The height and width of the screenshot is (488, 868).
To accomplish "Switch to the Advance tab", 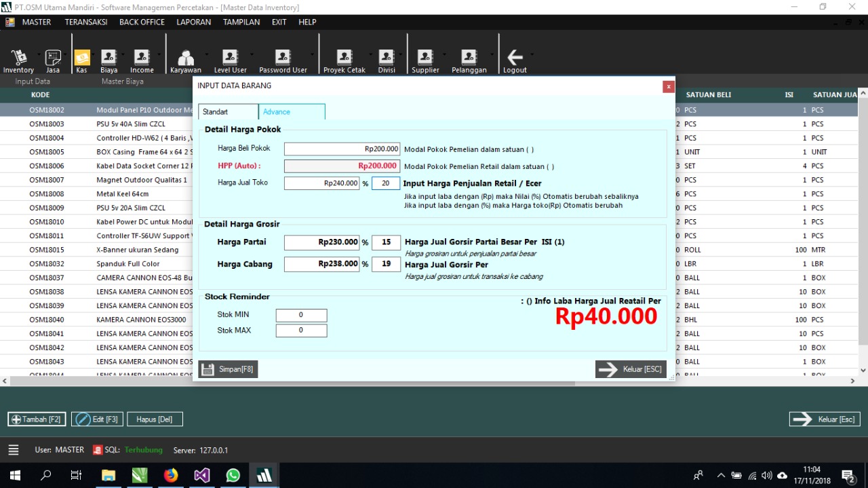I will (292, 112).
